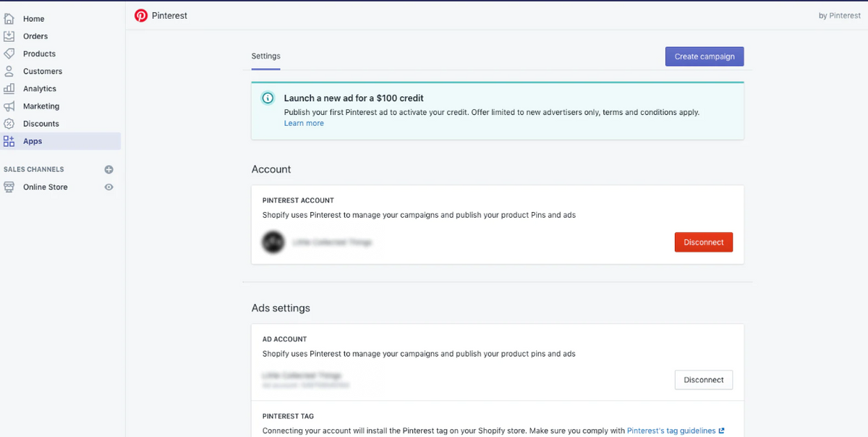Click the Account section heading
Screen dimensions: 868x437
(271, 169)
